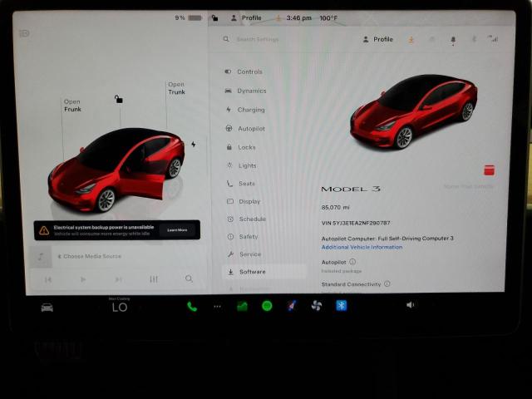Image resolution: width=532 pixels, height=399 pixels.
Task: Open the Spotify app
Action: tap(267, 306)
